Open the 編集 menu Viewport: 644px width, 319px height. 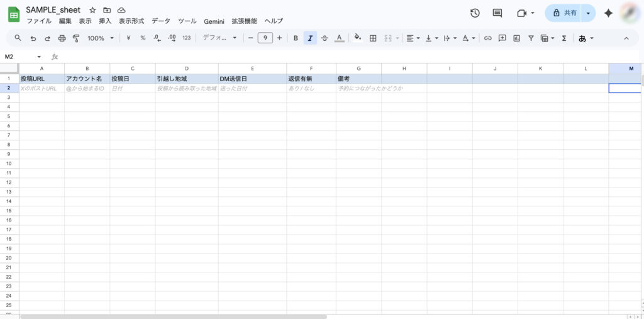[65, 21]
